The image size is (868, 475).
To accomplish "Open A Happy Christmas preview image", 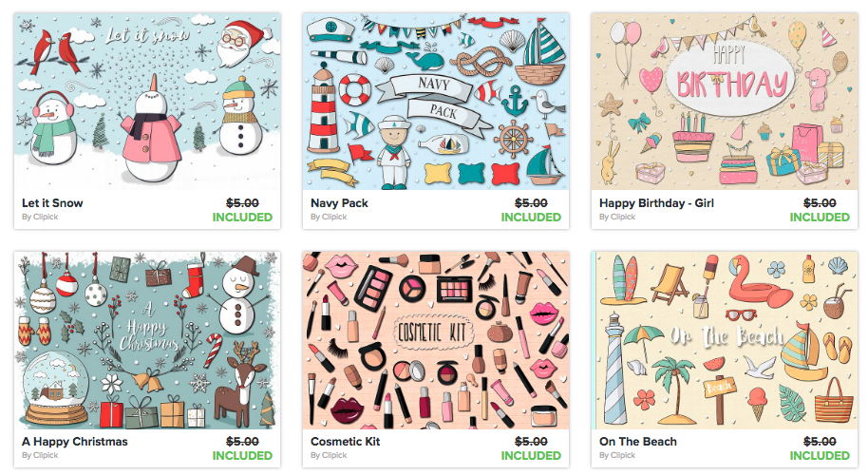I will click(147, 340).
